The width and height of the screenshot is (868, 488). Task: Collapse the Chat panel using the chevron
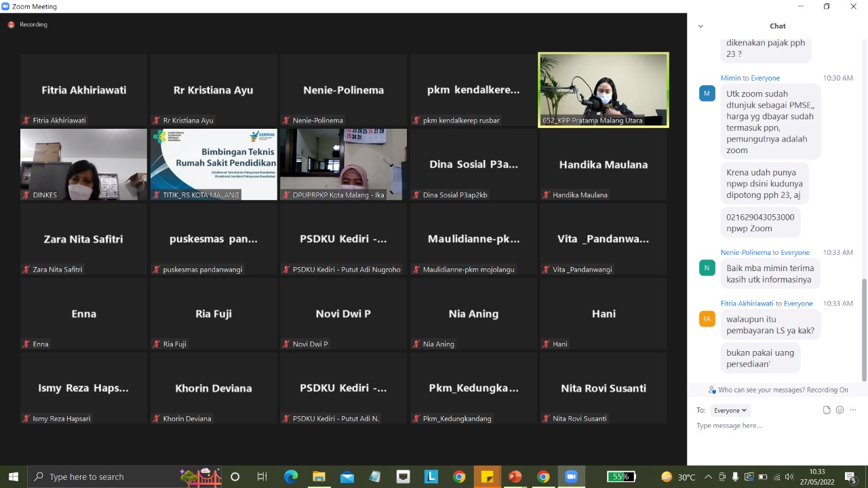701,26
